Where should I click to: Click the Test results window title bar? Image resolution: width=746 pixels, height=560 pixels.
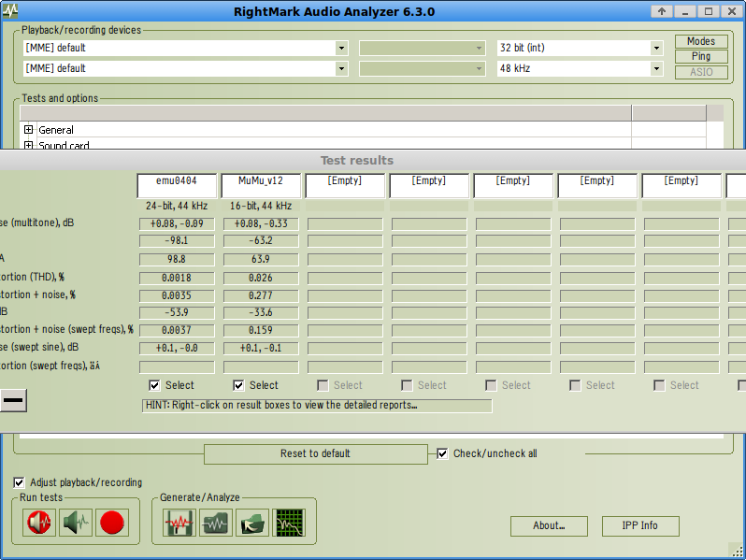pos(373,161)
